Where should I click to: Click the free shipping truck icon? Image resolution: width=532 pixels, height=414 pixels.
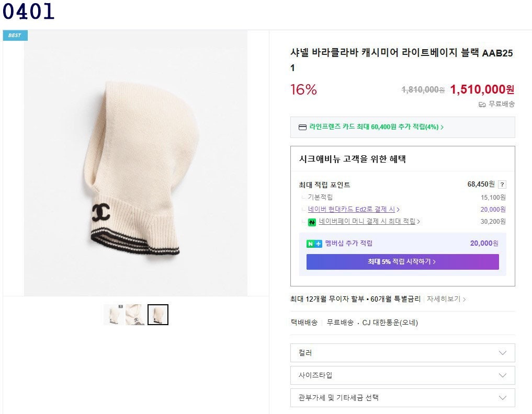[482, 104]
